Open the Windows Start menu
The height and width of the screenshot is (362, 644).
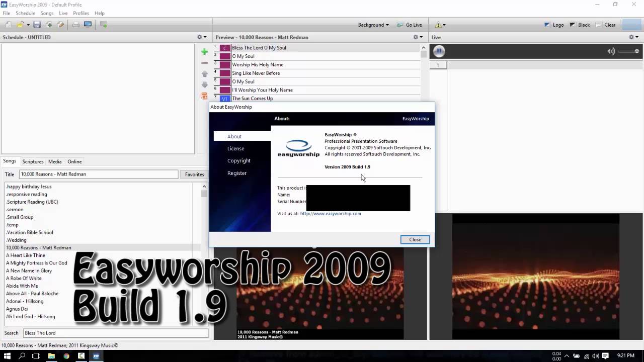tap(7, 355)
